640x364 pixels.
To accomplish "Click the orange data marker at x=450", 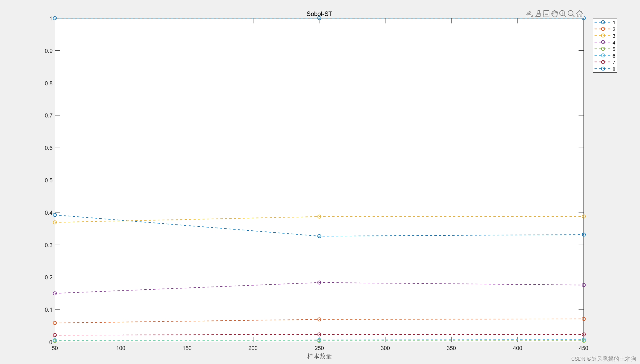I will [x=583, y=319].
